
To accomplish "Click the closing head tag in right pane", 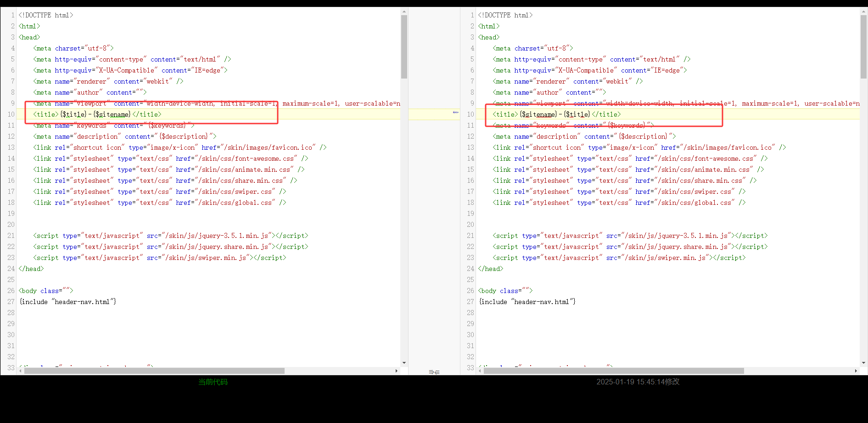I will [x=491, y=269].
